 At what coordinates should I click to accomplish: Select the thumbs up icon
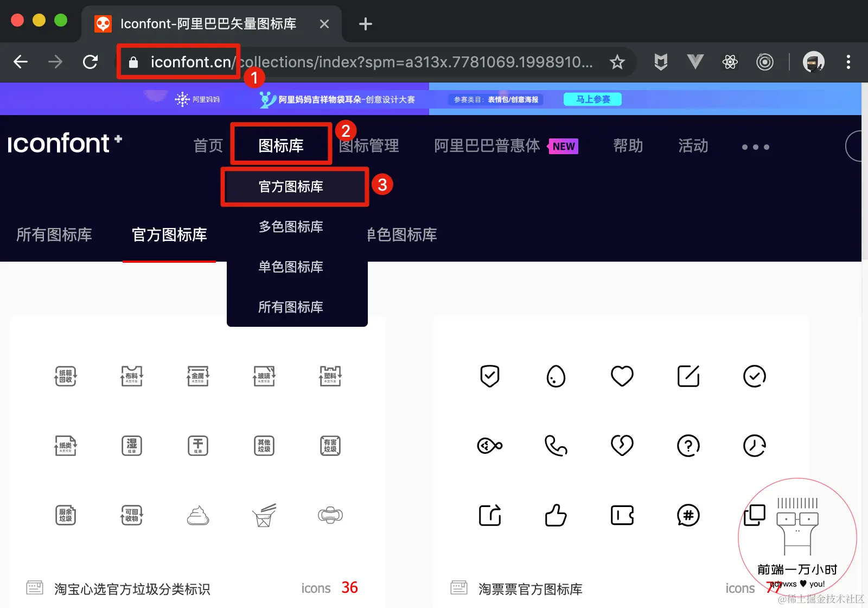(556, 515)
